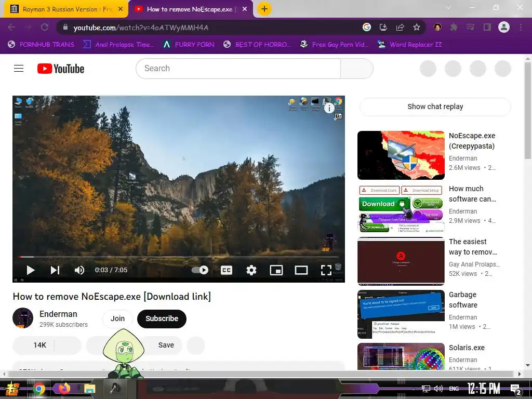The height and width of the screenshot is (399, 532).
Task: Enter full screen mode
Action: (x=326, y=270)
